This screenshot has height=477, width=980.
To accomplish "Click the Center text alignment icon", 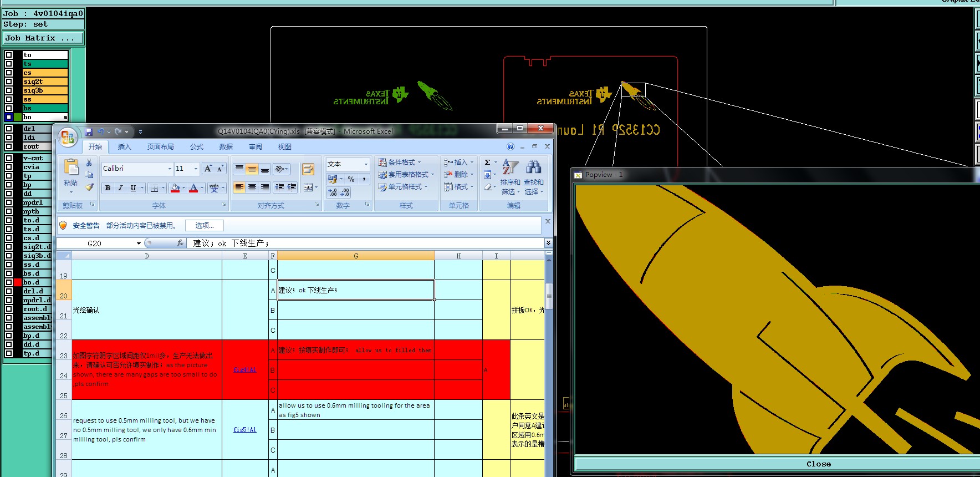I will click(x=252, y=187).
